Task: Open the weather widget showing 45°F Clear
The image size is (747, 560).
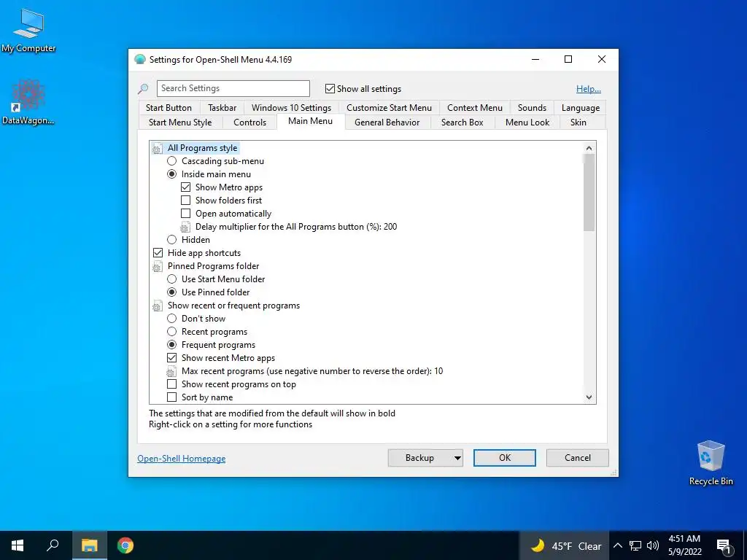Action: point(565,545)
